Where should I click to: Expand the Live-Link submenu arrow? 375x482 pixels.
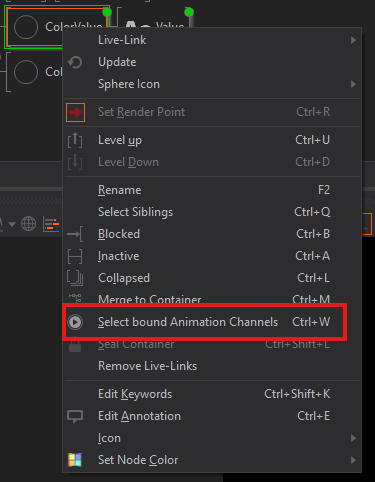pos(353,40)
